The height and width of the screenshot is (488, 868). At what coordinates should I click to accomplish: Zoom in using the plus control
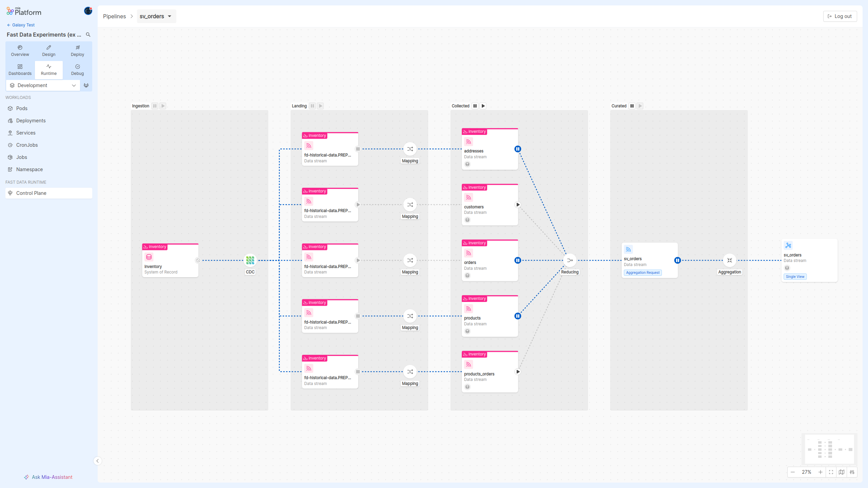(x=821, y=472)
